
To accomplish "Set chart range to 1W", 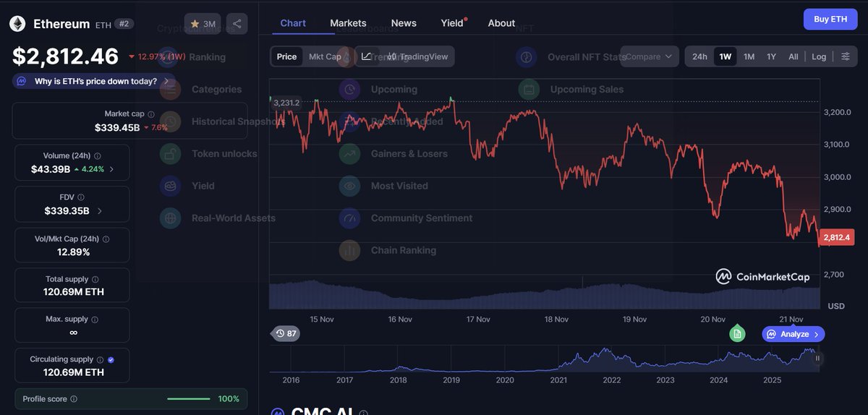I will pos(725,56).
